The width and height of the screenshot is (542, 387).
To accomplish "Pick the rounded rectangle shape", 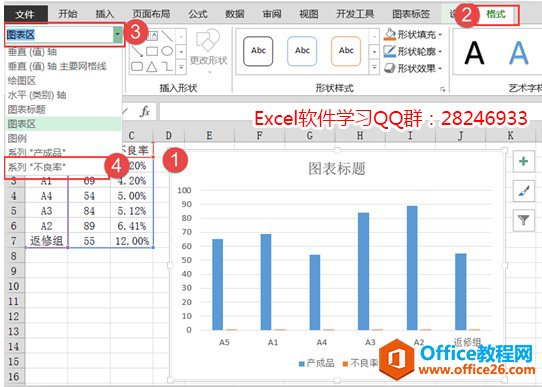I will [x=137, y=67].
